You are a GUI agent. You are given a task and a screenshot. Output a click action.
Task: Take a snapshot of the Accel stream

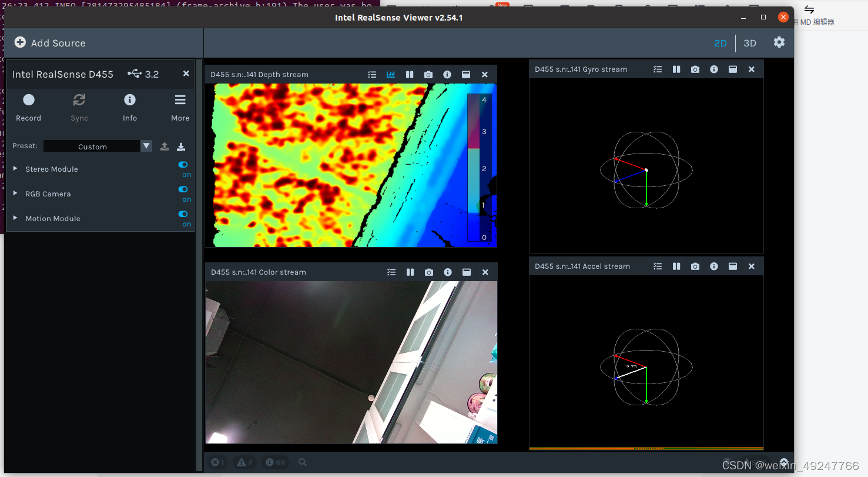695,266
